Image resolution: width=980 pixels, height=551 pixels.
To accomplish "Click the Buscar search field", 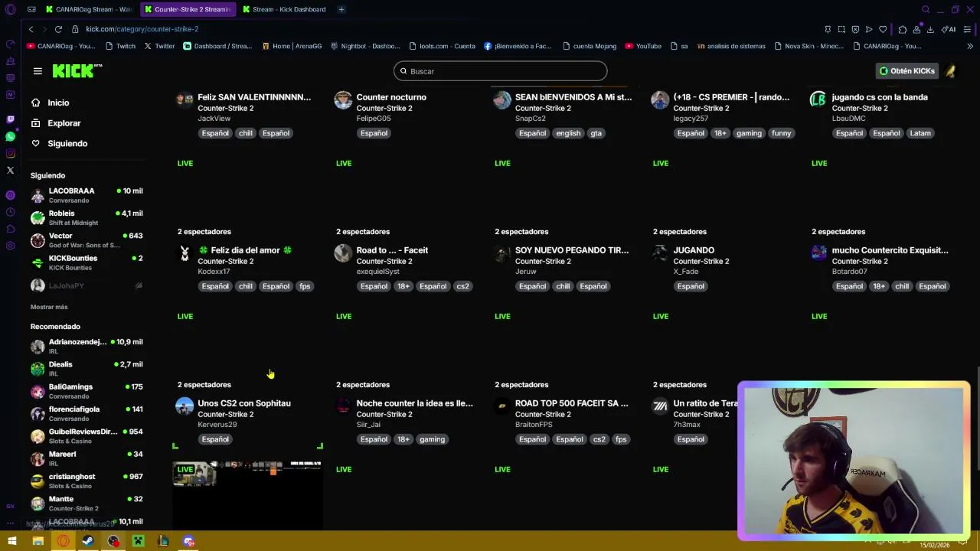I will tap(501, 71).
